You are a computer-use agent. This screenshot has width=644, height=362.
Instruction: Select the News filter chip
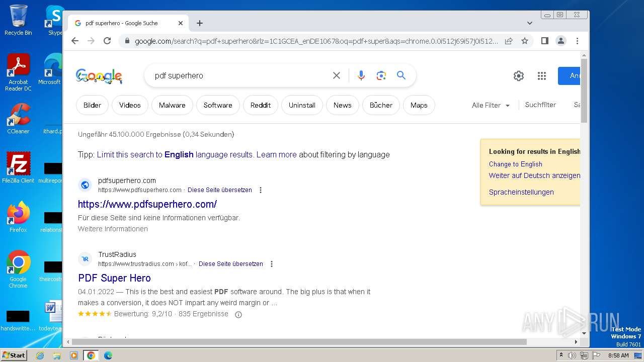[342, 105]
